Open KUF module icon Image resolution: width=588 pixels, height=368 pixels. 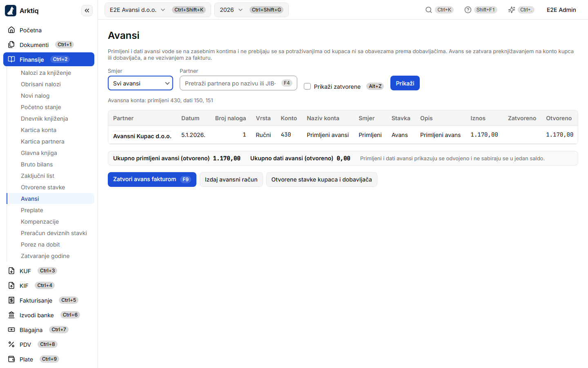[11, 271]
